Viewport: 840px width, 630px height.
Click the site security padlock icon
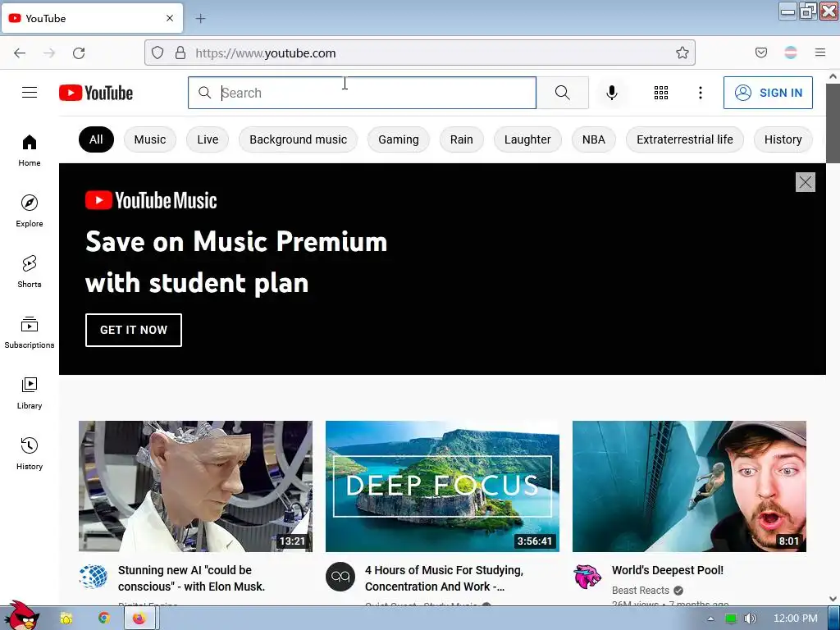(x=180, y=52)
